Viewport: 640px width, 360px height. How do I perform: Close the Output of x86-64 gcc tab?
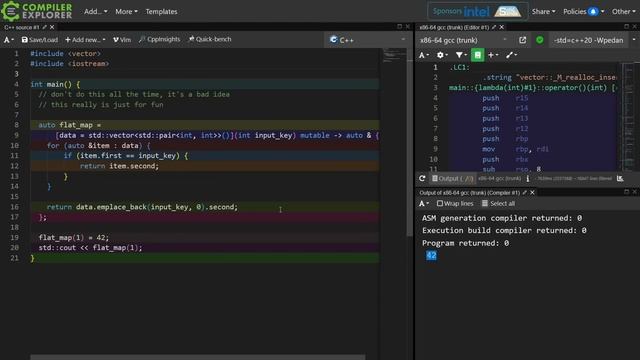[532, 193]
